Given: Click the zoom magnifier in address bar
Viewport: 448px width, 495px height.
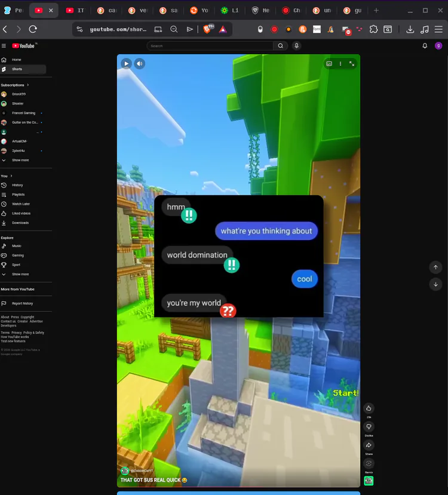Looking at the screenshot, I should pyautogui.click(x=174, y=29).
